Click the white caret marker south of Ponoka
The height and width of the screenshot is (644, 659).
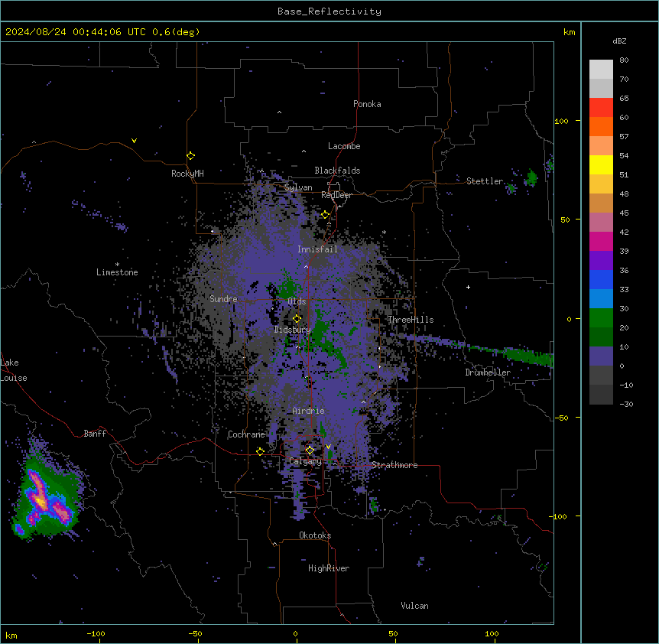tap(280, 112)
